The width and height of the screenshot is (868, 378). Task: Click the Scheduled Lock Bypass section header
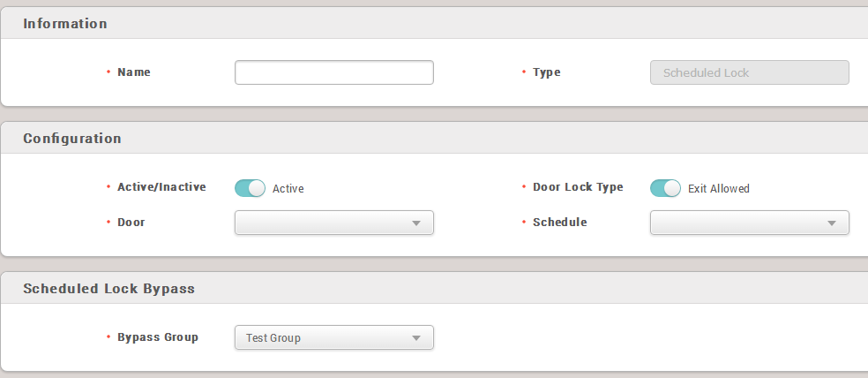click(x=108, y=289)
